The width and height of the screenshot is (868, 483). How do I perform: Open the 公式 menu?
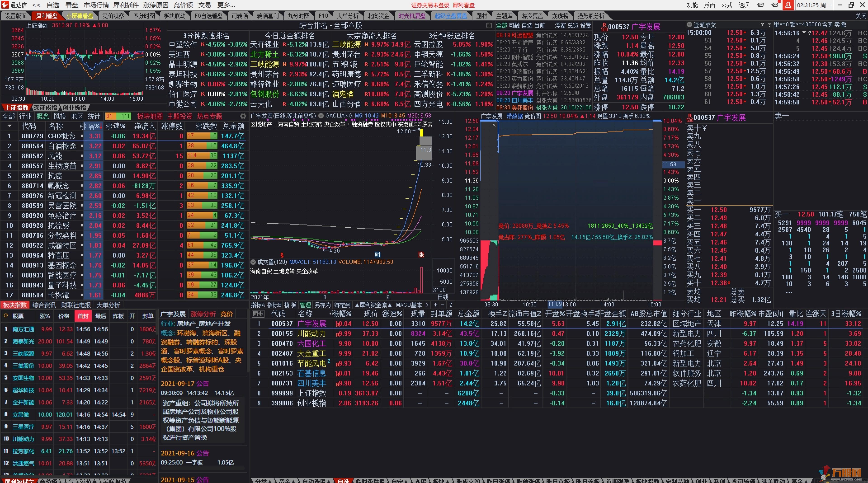click(727, 5)
